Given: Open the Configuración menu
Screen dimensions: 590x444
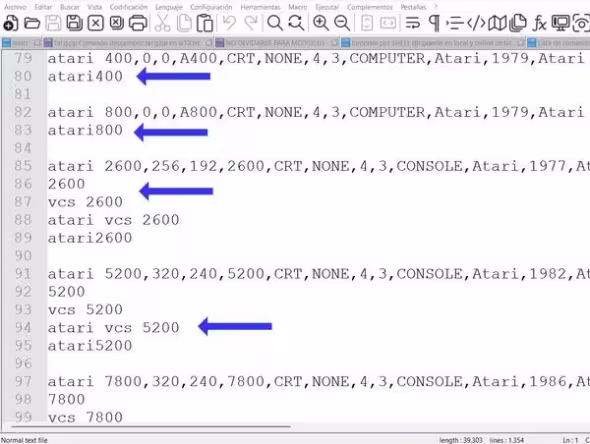Looking at the screenshot, I should point(211,7).
